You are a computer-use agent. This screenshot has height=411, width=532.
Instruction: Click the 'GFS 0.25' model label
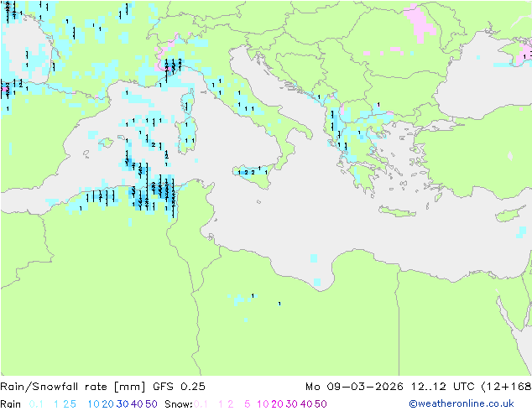[179, 387]
